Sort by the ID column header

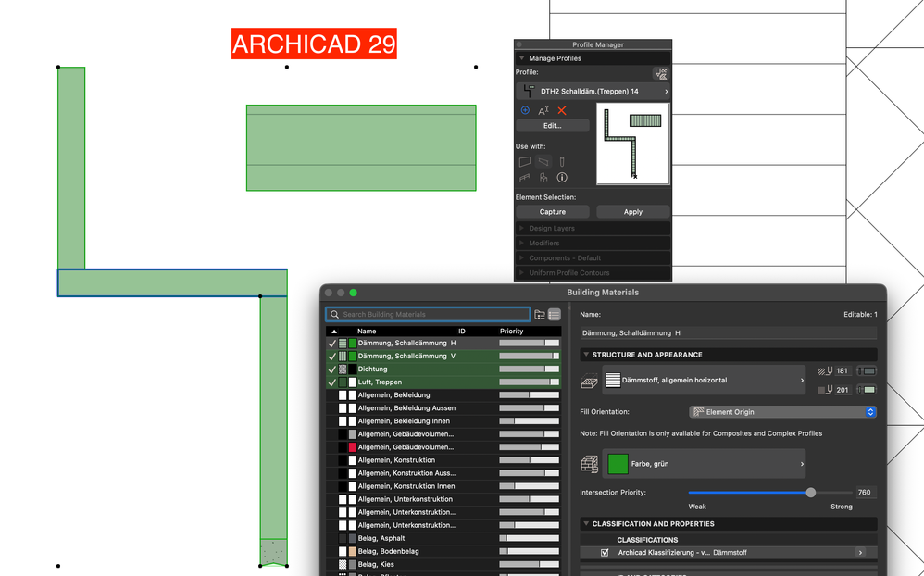(462, 332)
